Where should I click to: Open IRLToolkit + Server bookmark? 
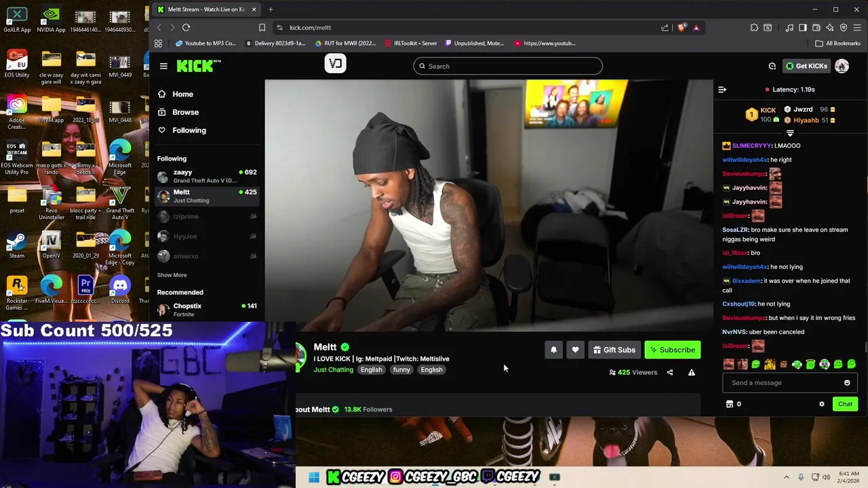click(410, 43)
